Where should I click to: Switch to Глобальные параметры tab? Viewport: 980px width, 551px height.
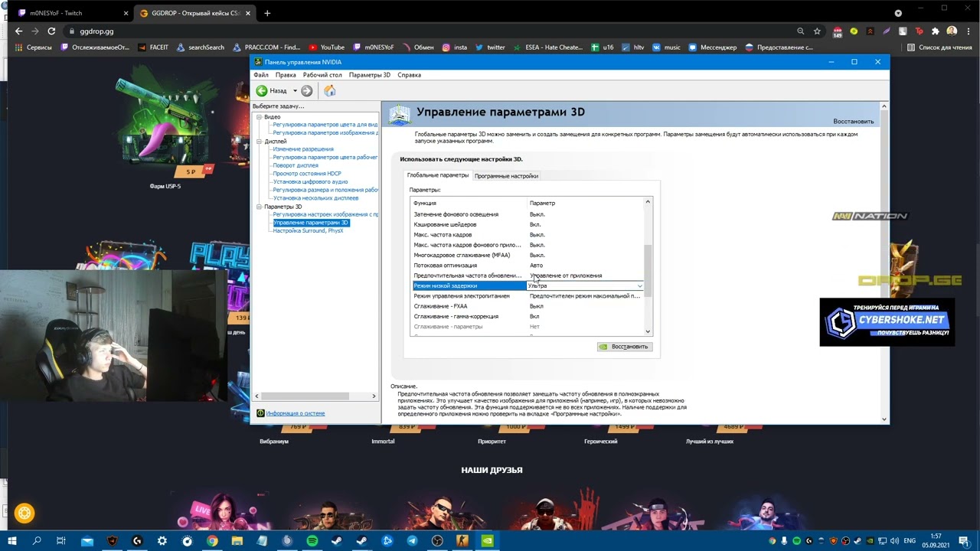438,175
